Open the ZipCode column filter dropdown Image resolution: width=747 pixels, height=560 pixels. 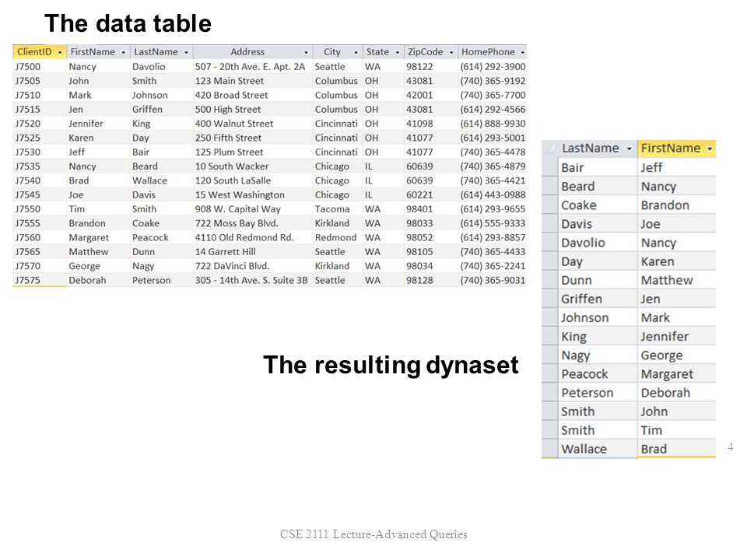[x=451, y=52]
